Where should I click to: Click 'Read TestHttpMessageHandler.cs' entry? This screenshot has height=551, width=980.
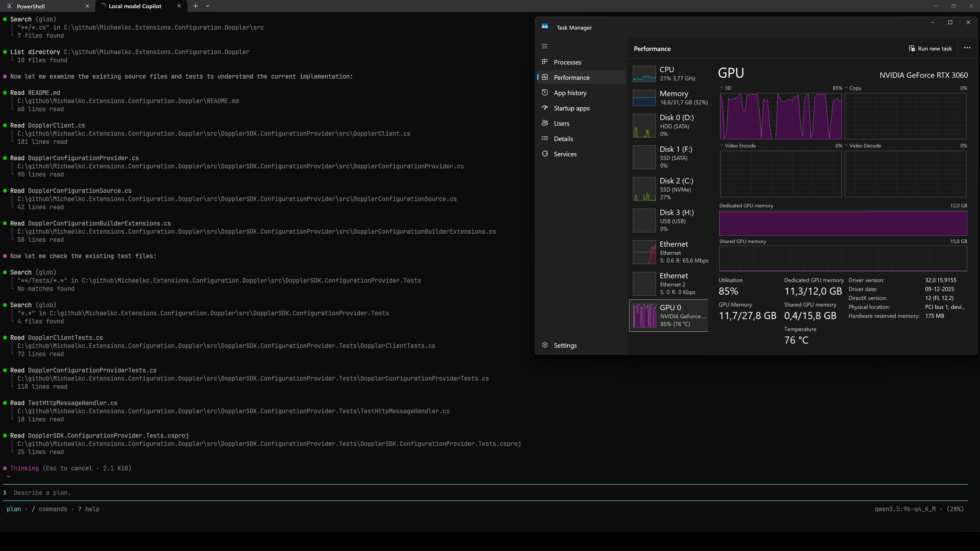tap(64, 403)
